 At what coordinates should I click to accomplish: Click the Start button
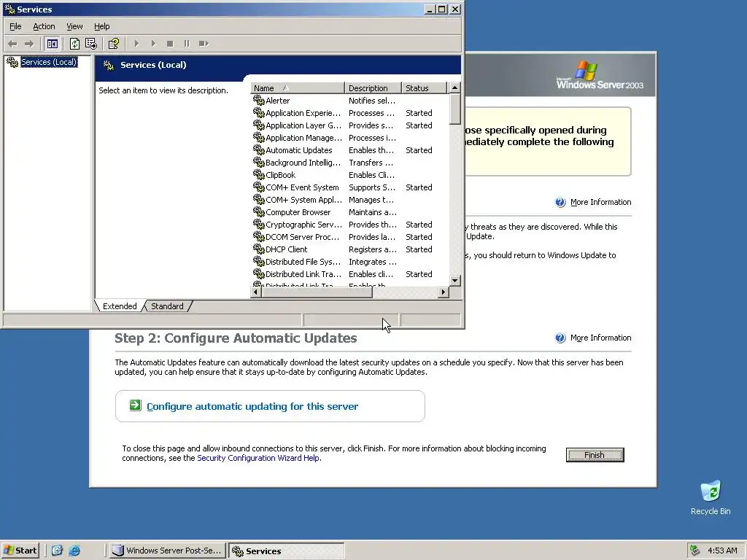[20, 551]
